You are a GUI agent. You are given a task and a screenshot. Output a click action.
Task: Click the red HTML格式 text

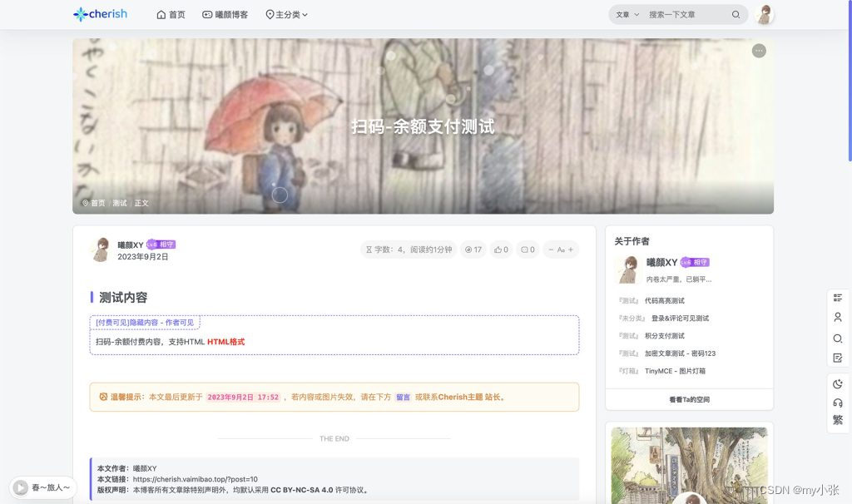(x=225, y=342)
